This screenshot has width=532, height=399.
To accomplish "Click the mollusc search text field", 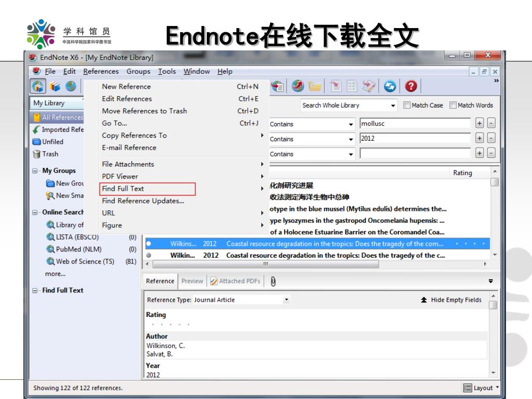I will 415,124.
